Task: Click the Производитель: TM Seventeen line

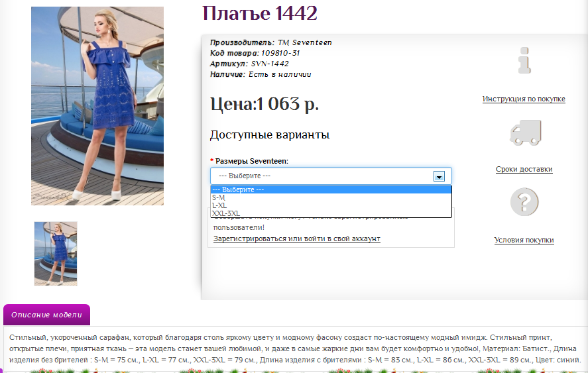Action: tap(270, 42)
